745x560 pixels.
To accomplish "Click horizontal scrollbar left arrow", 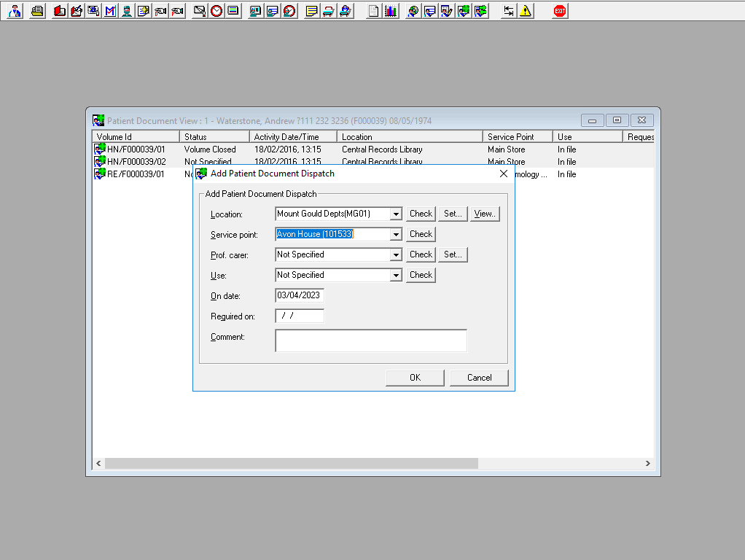I will (x=98, y=464).
